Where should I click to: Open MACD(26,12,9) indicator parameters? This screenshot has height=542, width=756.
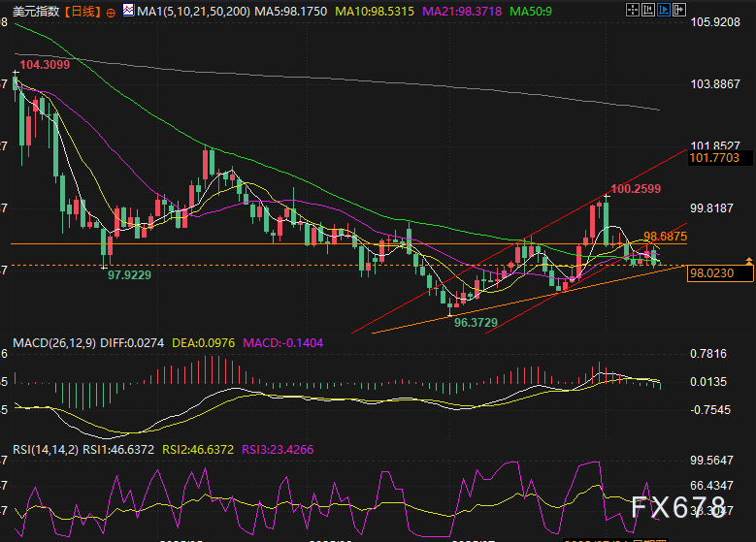tap(55, 344)
